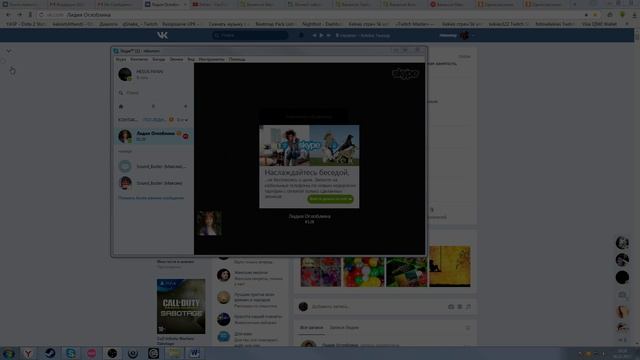This screenshot has height=360, width=640.
Task: Open the Контакты menu in Skype
Action: [139, 59]
